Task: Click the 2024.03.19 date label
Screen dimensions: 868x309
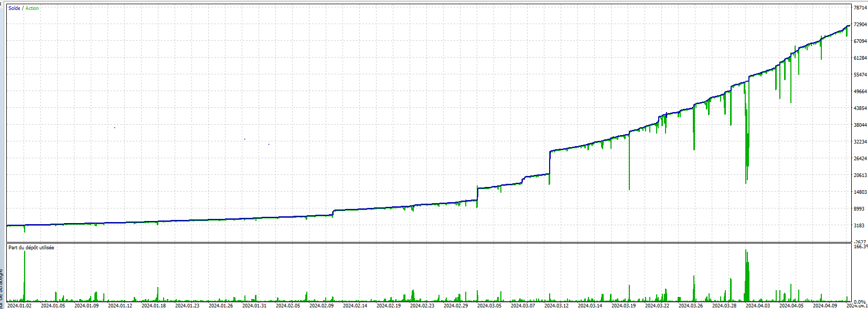Action: coord(624,306)
